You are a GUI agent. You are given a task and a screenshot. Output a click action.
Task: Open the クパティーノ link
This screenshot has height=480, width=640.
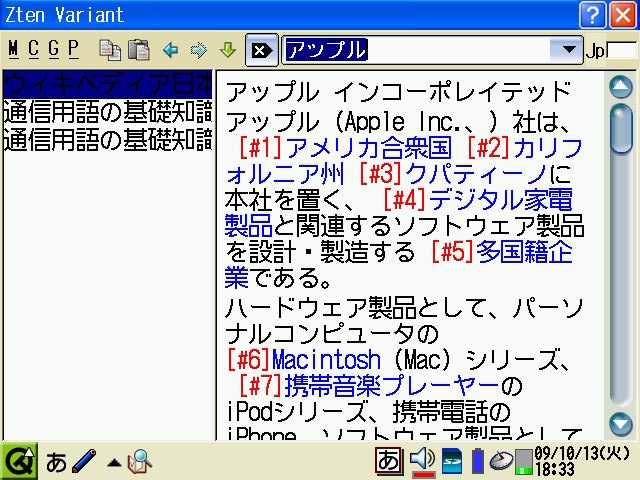click(475, 174)
